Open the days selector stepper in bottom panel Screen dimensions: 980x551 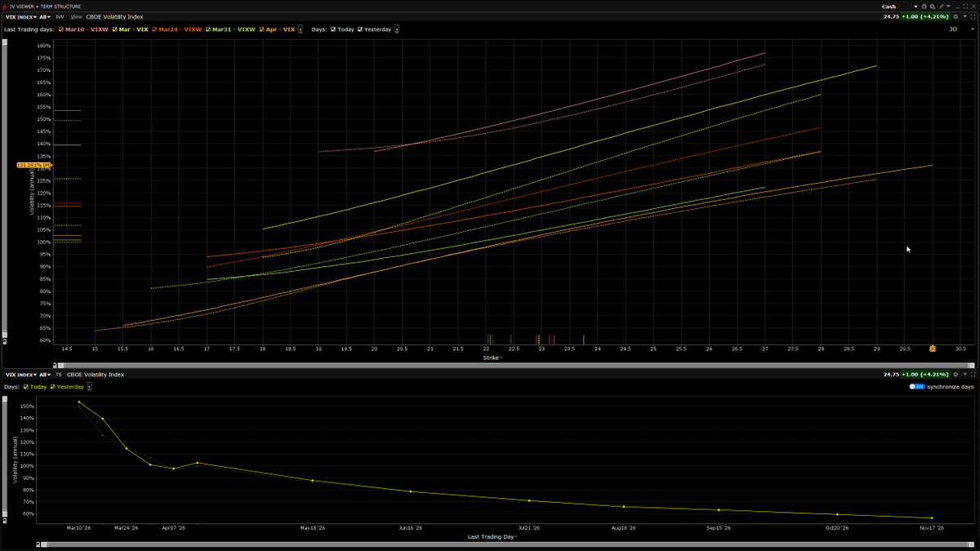[90, 386]
